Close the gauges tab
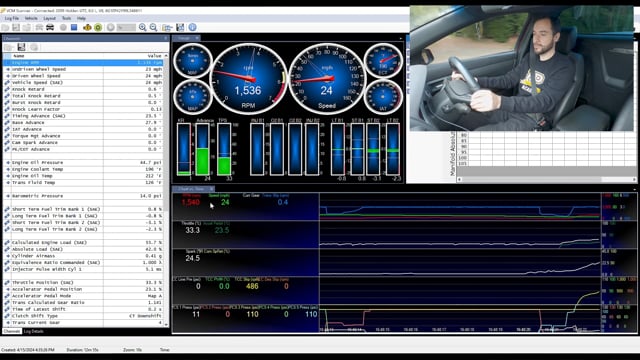 point(197,38)
